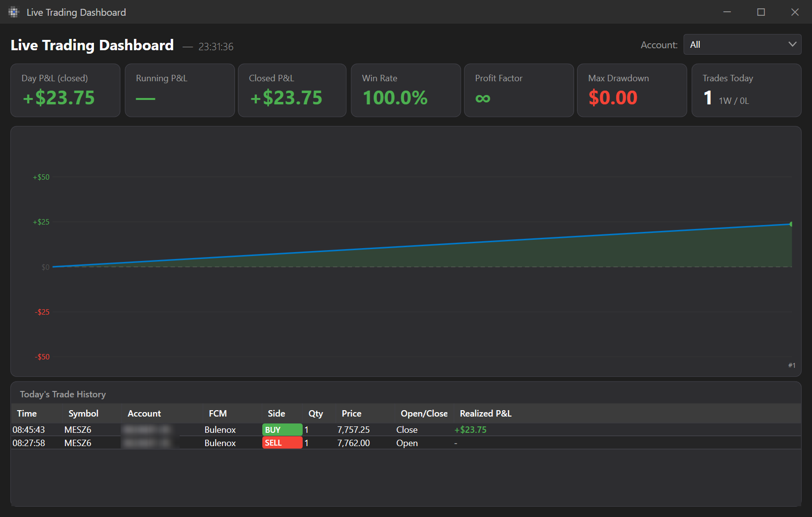Click the green end point on the P&L chart
The image size is (812, 517).
pyautogui.click(x=791, y=224)
